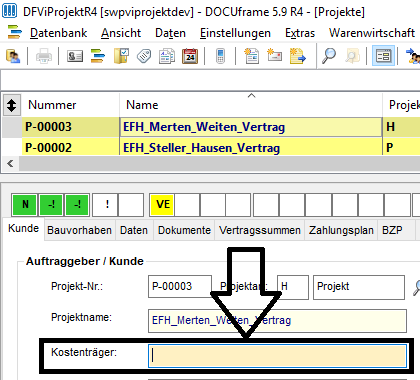Click the printer icon in toolbar
Viewport: 420px width, 380px height.
pyautogui.click(x=44, y=56)
